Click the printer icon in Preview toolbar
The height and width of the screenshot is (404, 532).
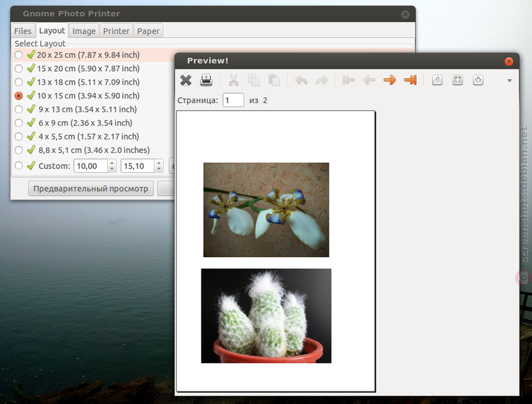pyautogui.click(x=206, y=80)
